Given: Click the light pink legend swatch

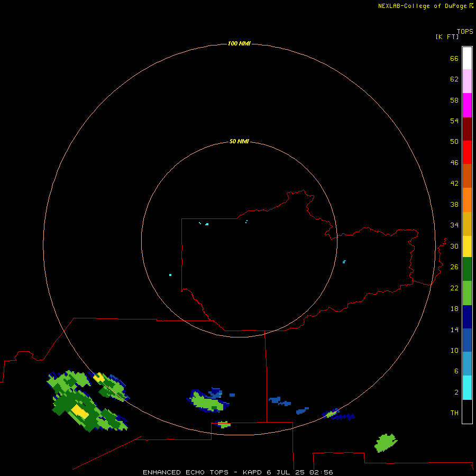Looking at the screenshot, I should [467, 81].
